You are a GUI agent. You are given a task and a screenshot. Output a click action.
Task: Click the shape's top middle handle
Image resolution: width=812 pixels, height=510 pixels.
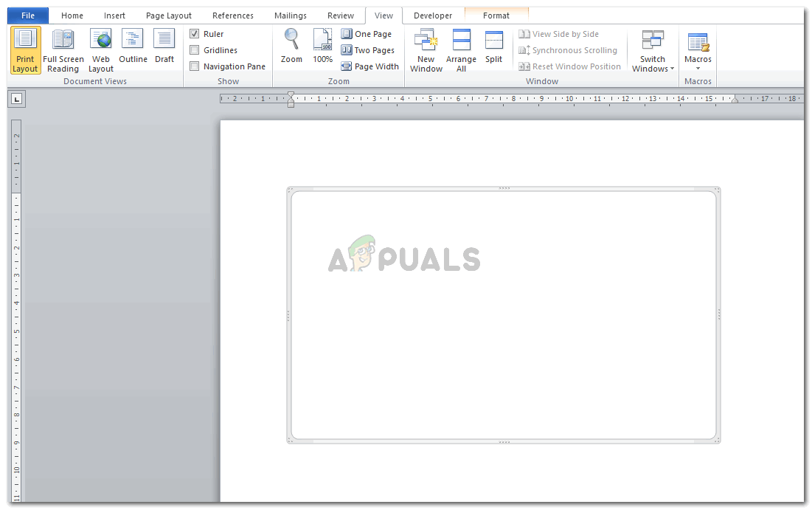(504, 188)
